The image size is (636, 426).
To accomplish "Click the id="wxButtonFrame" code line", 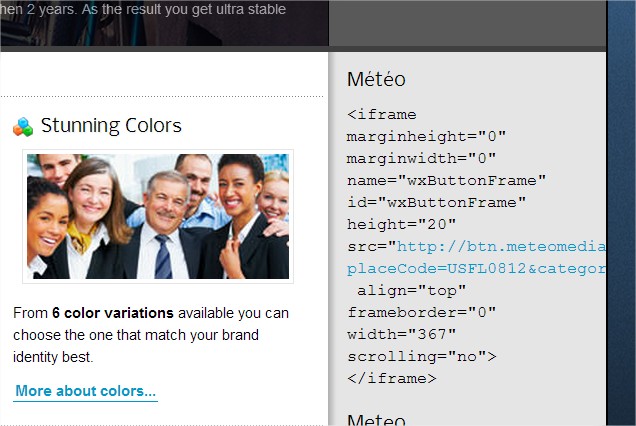I will 436,202.
